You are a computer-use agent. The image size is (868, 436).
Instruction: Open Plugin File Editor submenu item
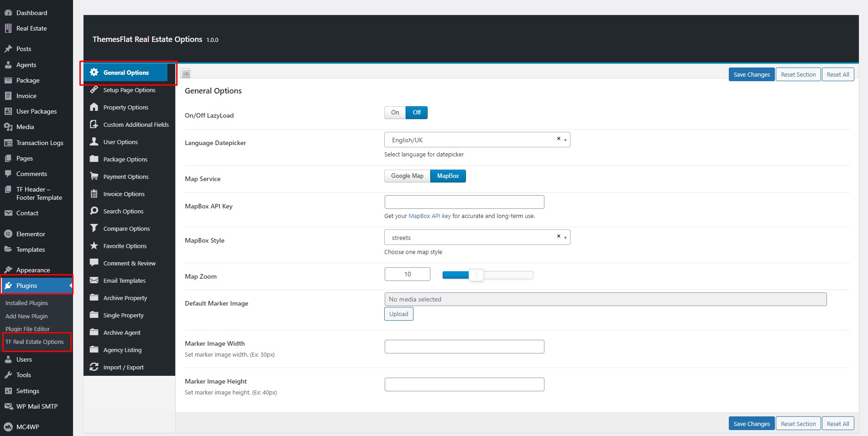coord(27,329)
